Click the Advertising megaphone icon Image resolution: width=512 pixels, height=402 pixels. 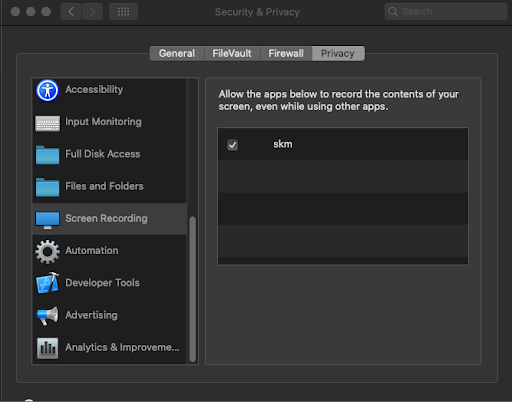[47, 315]
